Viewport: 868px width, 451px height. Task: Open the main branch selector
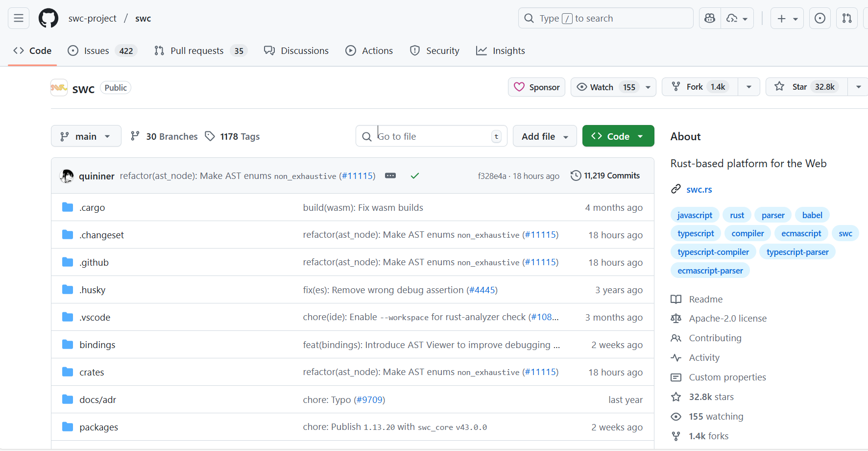coord(86,136)
